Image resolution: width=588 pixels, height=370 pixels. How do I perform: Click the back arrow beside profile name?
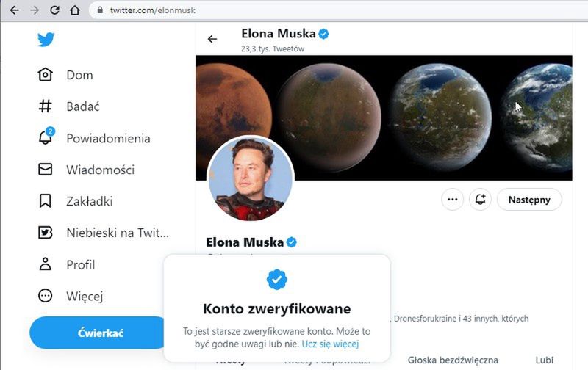212,39
